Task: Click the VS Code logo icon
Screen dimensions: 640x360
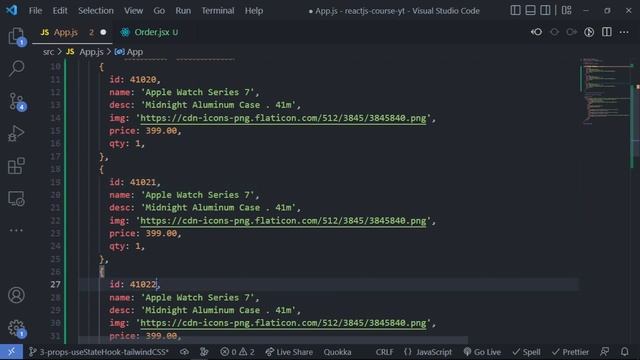Action: pyautogui.click(x=11, y=10)
